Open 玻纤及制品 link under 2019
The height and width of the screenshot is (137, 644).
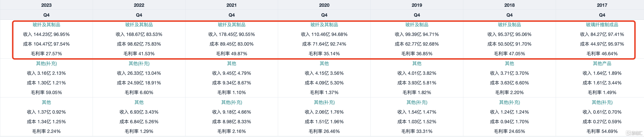[x=417, y=25]
